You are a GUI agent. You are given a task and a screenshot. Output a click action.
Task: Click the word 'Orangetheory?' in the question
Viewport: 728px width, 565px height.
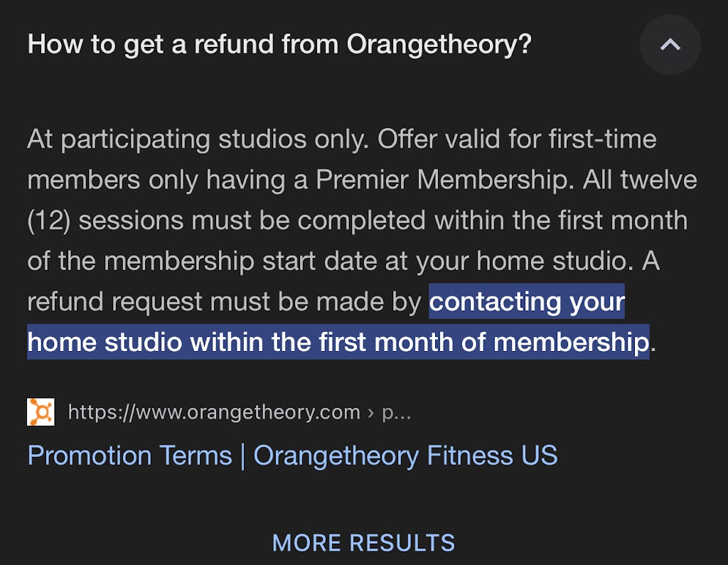click(439, 45)
